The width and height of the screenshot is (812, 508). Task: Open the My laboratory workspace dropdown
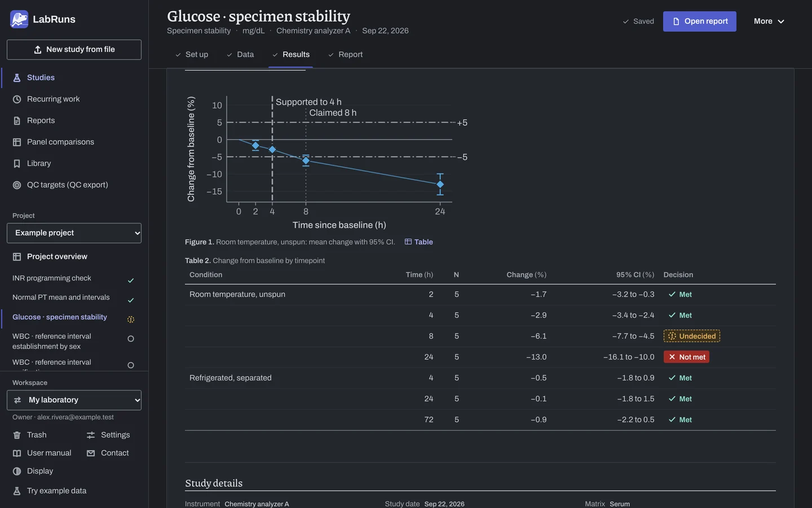point(74,400)
